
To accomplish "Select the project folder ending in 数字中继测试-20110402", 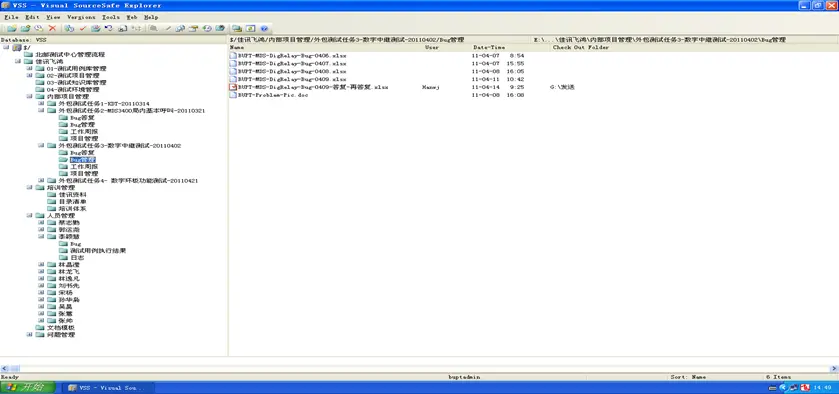I will [119, 146].
